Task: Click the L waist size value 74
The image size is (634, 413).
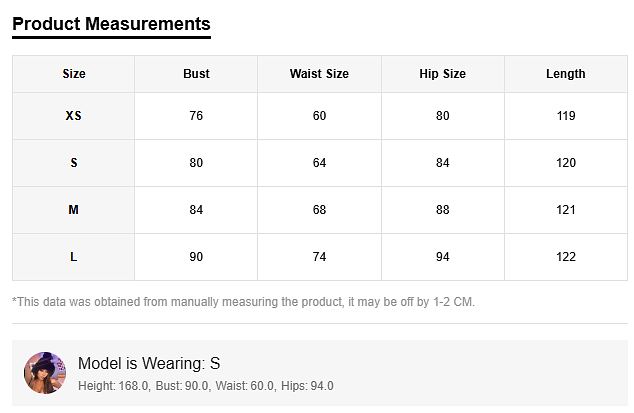Action: point(319,257)
